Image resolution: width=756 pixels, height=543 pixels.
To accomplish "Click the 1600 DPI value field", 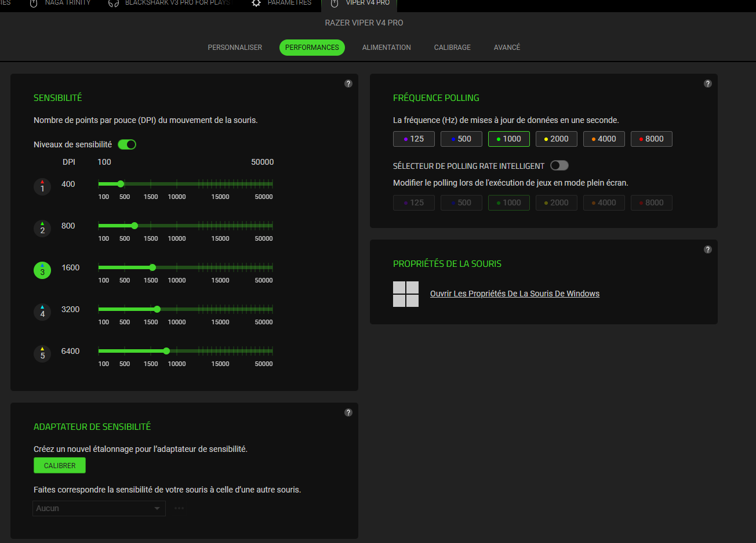I will [x=71, y=267].
